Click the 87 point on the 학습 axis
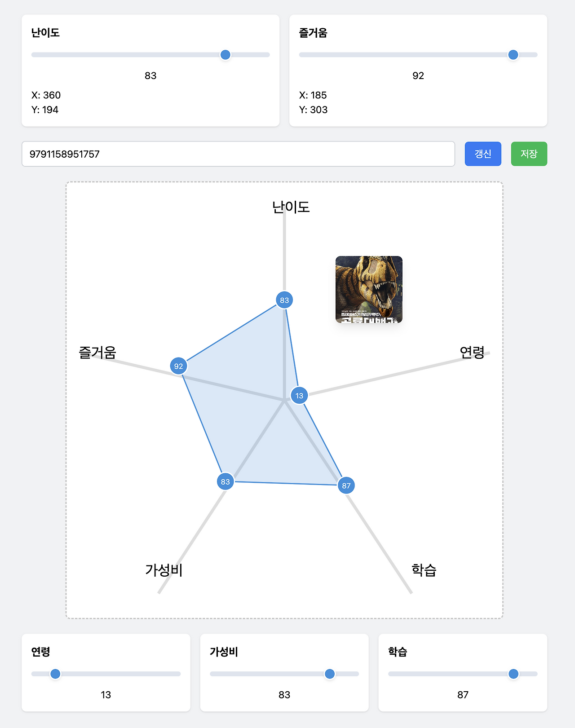This screenshot has height=728, width=575. tap(346, 485)
